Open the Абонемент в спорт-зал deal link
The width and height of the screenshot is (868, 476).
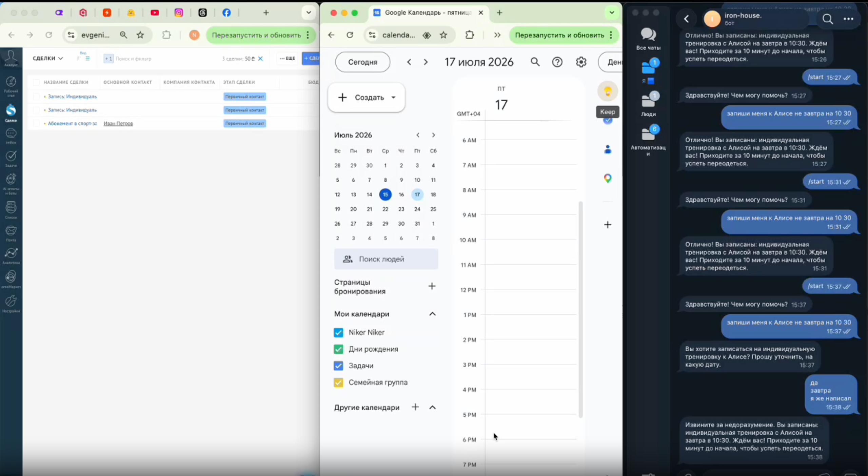[x=72, y=124]
